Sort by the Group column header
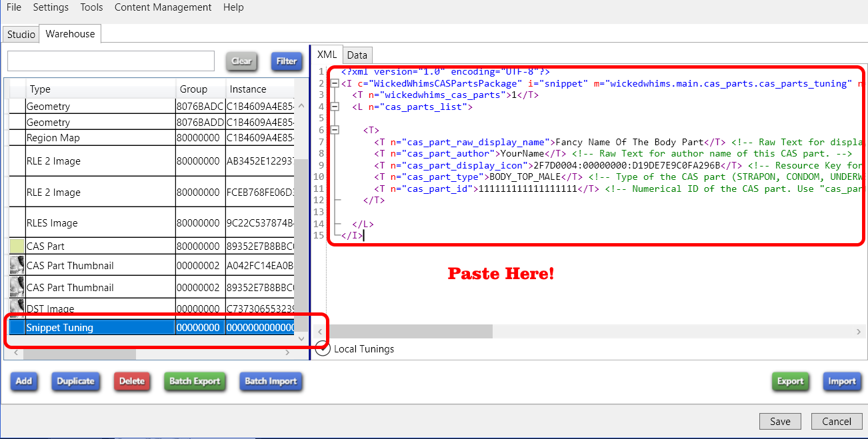 (200, 89)
